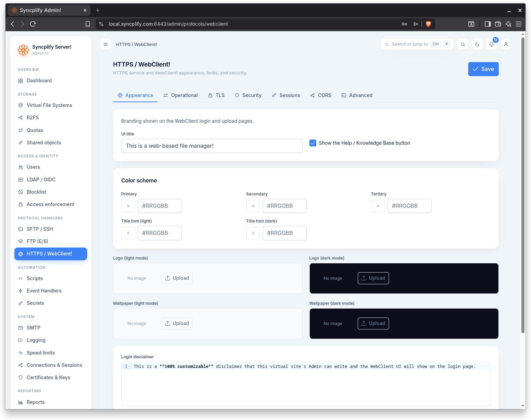This screenshot has height=420, width=531.
Task: Click the Tertiary #RRGGBB input field
Action: point(410,206)
